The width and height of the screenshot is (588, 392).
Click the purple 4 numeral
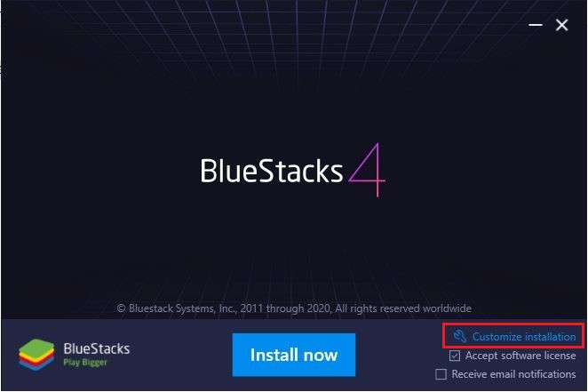click(x=367, y=170)
